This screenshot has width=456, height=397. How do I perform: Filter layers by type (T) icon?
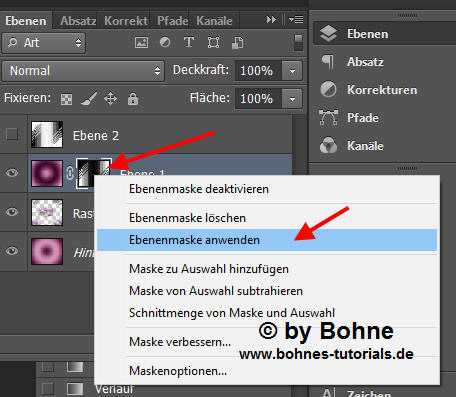pos(189,42)
